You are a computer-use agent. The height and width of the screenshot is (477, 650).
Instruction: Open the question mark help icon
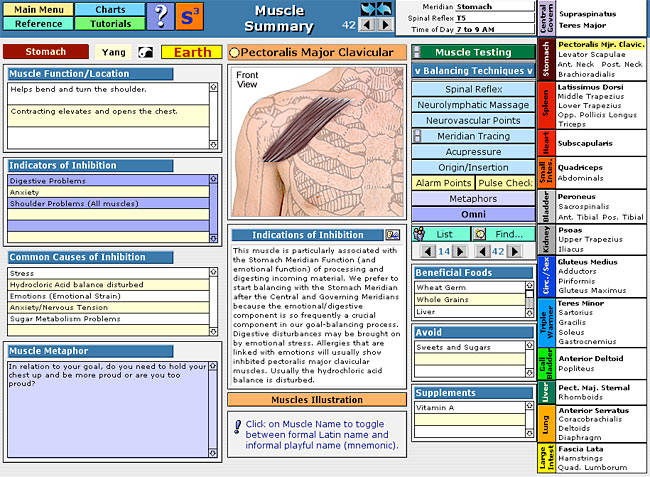pos(160,16)
